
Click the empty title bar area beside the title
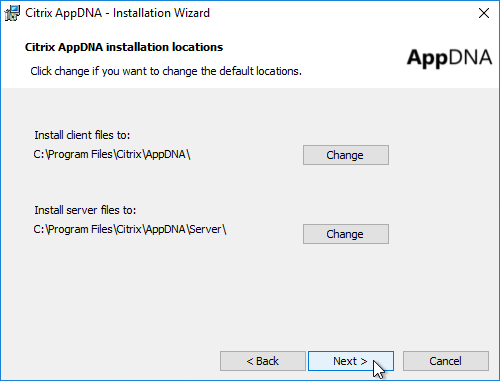pos(340,13)
